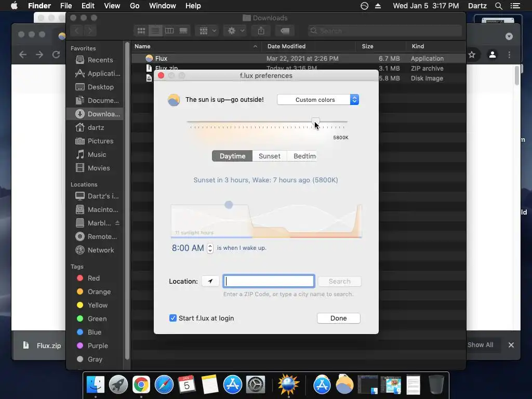The height and width of the screenshot is (399, 532).
Task: Click the Finder Share button
Action: (261, 31)
